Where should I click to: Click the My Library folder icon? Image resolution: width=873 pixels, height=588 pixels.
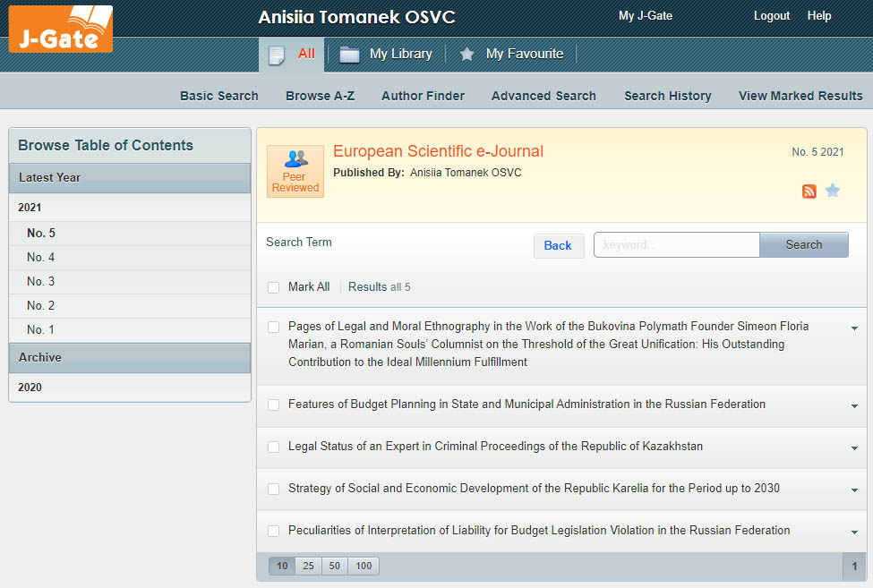pos(349,55)
